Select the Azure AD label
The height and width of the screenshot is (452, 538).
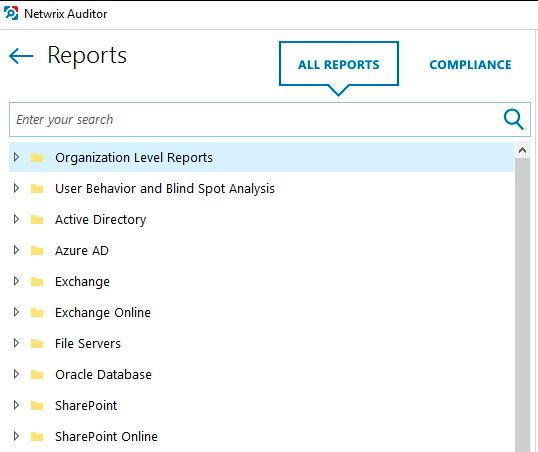pyautogui.click(x=82, y=251)
